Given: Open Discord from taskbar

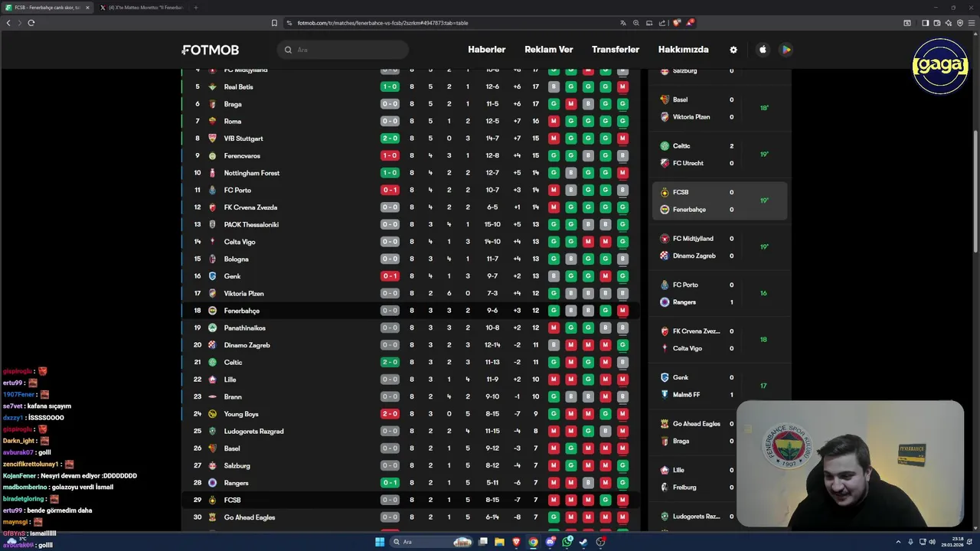Looking at the screenshot, I should [x=550, y=542].
